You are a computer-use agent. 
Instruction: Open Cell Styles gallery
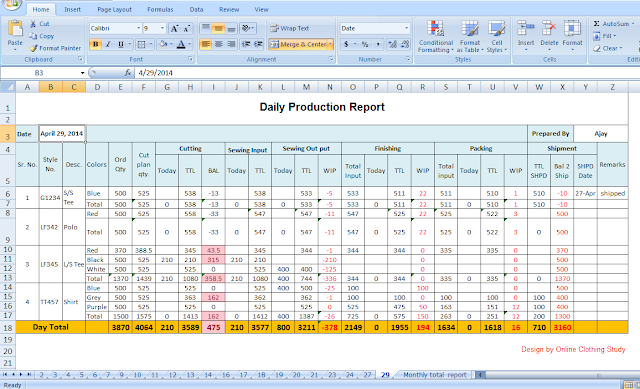(x=497, y=37)
